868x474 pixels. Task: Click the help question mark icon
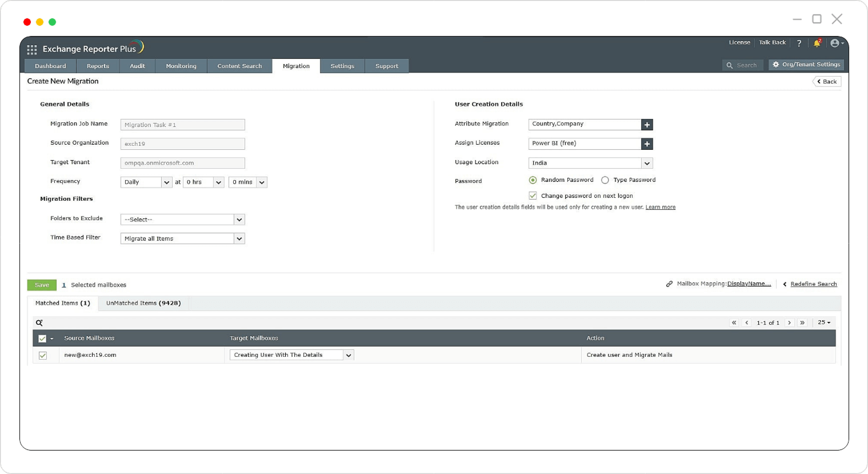799,43
